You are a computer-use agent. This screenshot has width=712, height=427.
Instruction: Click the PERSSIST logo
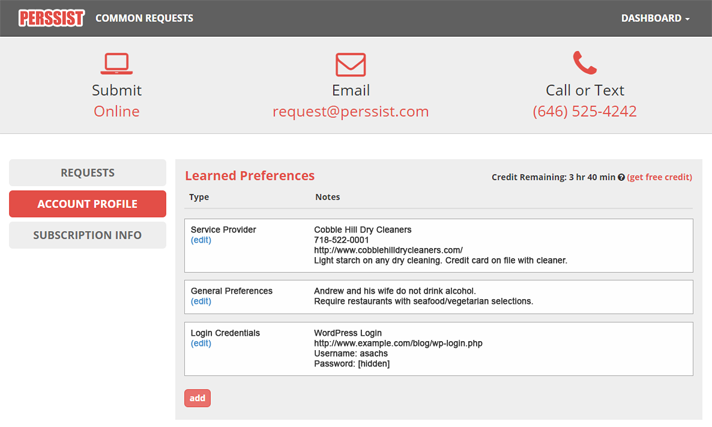tap(51, 18)
